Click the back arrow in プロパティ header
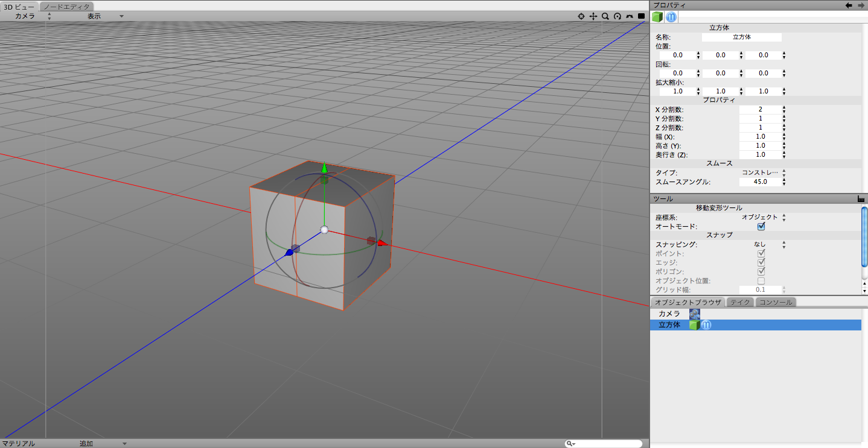The image size is (868, 448). click(849, 5)
